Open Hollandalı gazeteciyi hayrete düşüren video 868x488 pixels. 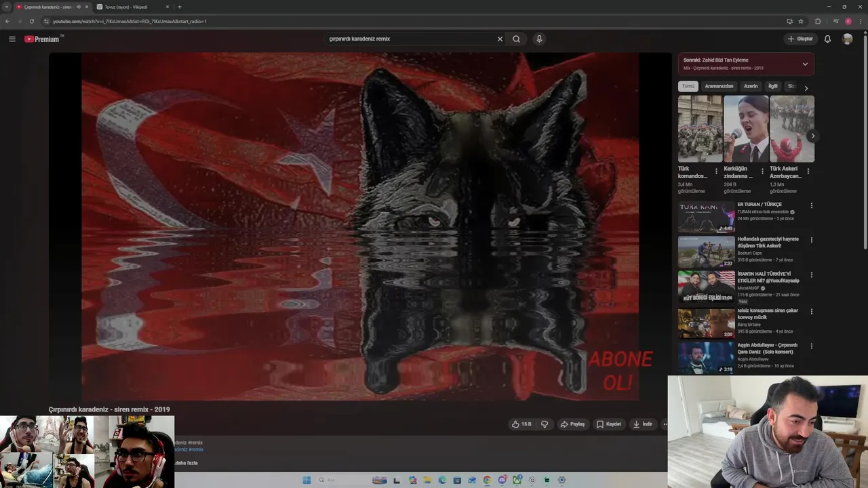(707, 251)
